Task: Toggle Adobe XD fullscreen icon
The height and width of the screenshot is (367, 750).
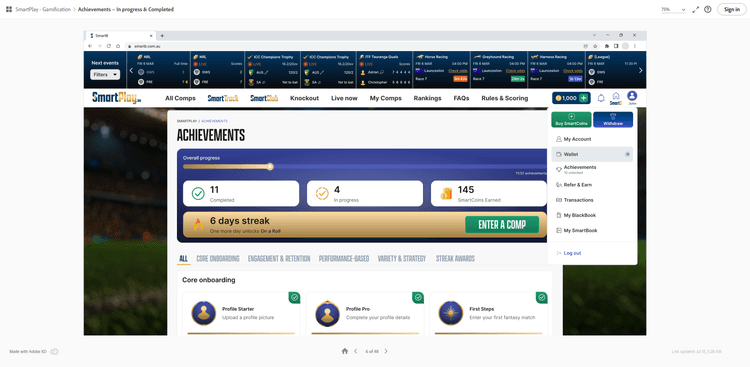Action: 695,10
